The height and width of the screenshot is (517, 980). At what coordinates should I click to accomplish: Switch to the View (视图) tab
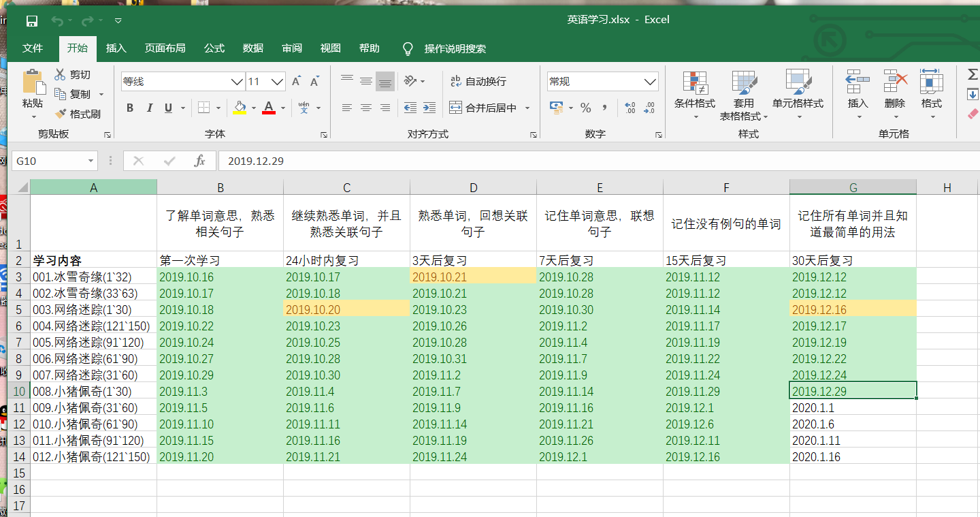tap(331, 48)
